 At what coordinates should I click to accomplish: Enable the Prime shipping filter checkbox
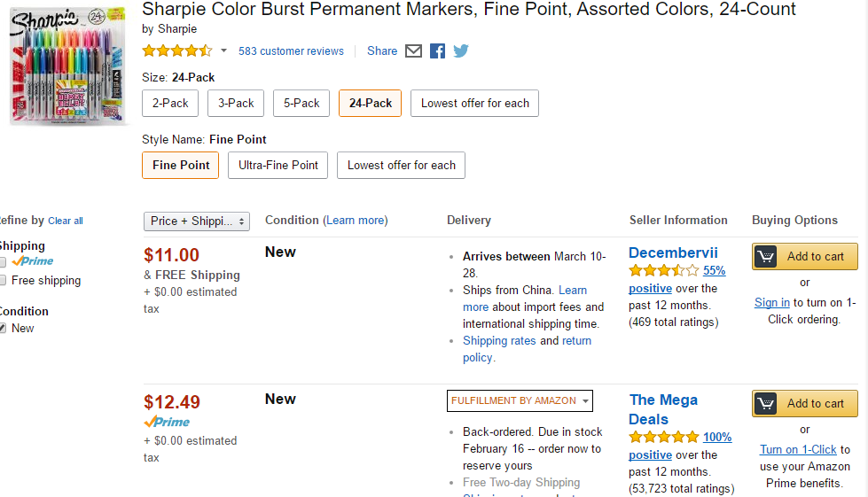click(x=3, y=262)
